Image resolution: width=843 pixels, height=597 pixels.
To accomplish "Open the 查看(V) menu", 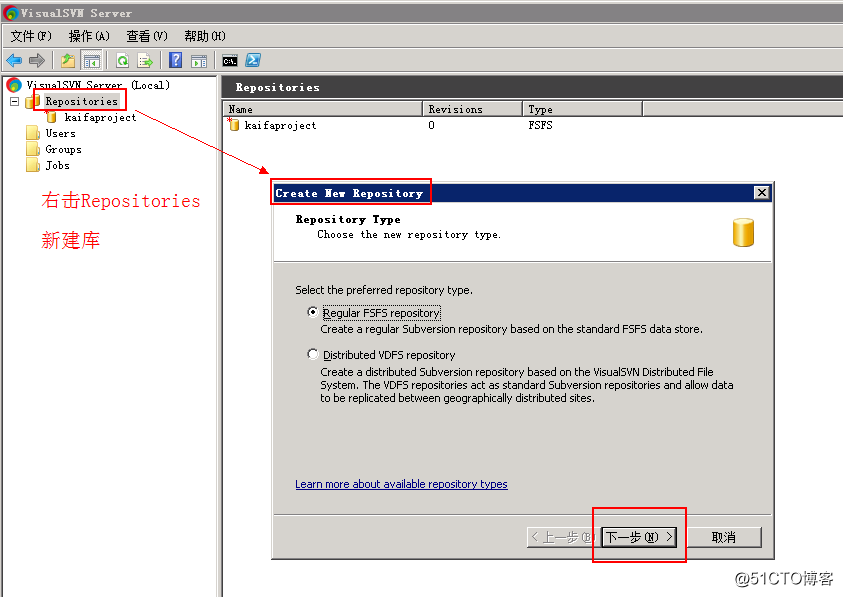I will tap(147, 36).
